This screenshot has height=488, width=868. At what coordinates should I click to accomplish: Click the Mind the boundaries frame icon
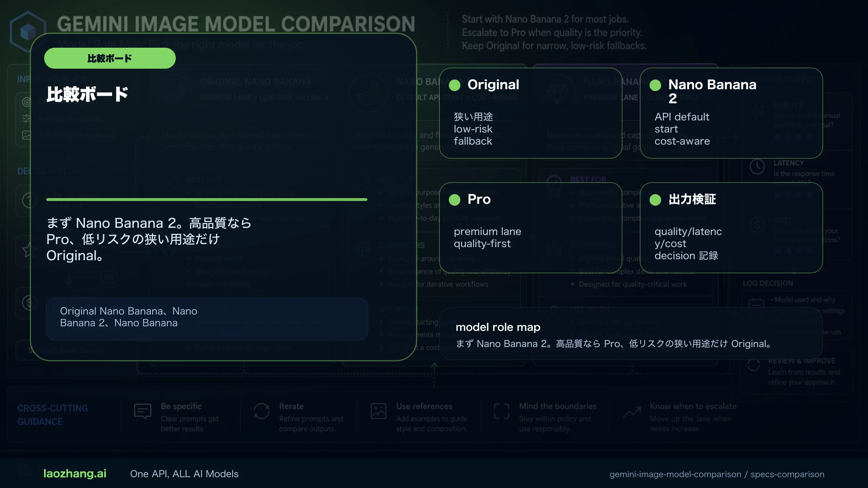(501, 411)
